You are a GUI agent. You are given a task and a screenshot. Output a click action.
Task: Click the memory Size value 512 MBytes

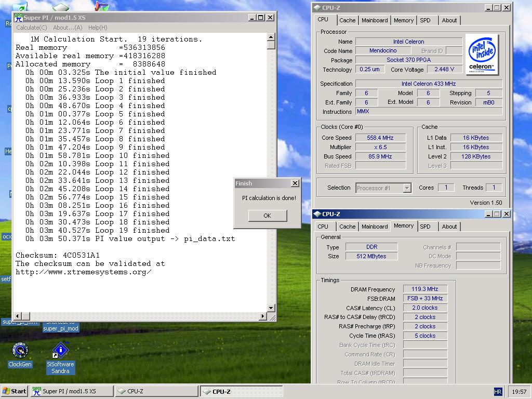pyautogui.click(x=371, y=256)
